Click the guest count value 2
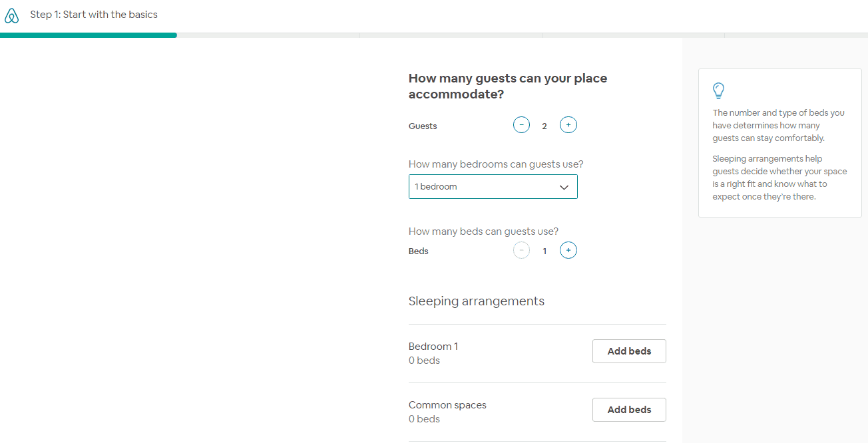Image resolution: width=868 pixels, height=443 pixels. coord(544,126)
